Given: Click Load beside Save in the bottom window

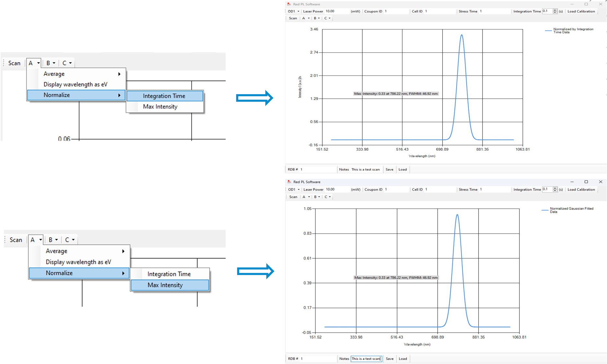Looking at the screenshot, I should 403,359.
